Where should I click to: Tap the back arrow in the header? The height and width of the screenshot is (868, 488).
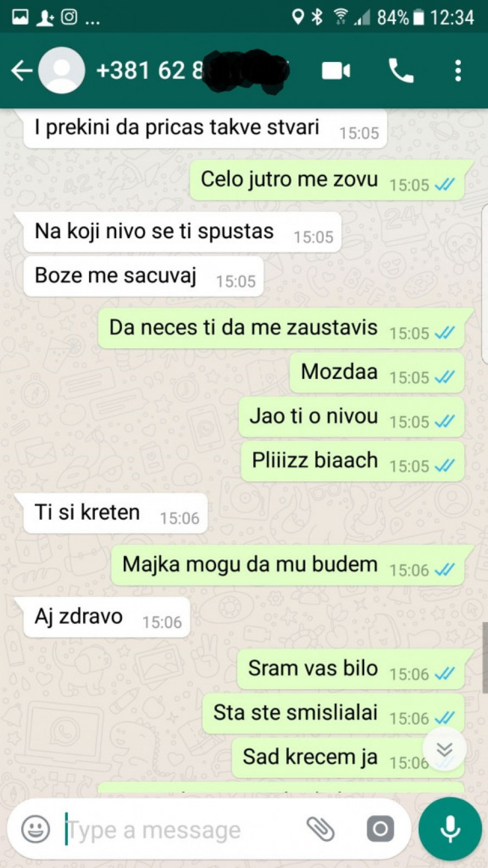pos(22,71)
